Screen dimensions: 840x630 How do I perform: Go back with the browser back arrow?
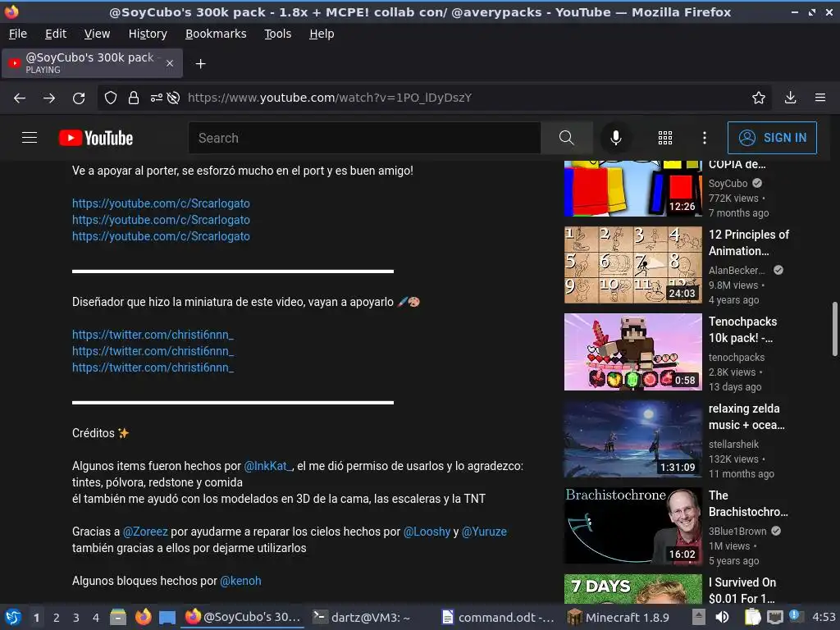pyautogui.click(x=20, y=98)
